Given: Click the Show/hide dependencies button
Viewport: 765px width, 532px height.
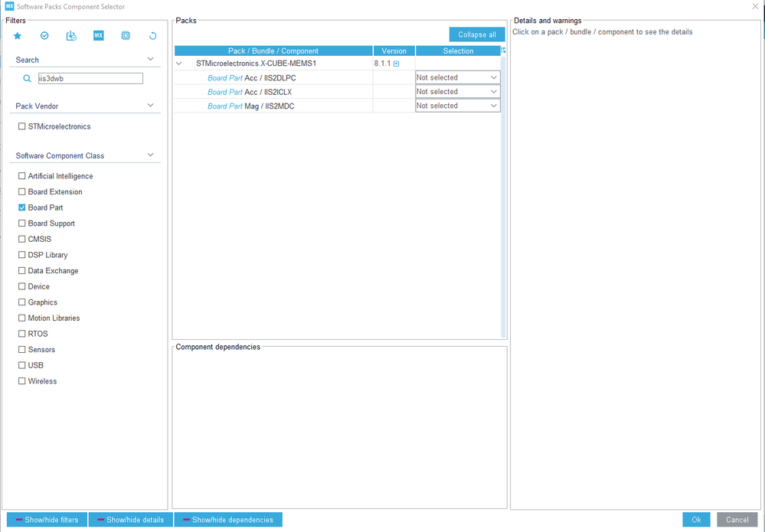Looking at the screenshot, I should click(228, 520).
